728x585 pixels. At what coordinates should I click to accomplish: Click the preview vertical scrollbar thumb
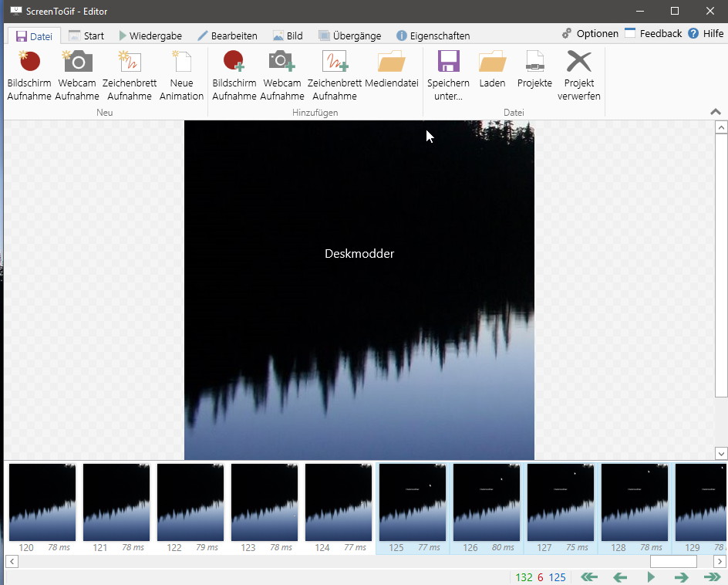click(721, 265)
